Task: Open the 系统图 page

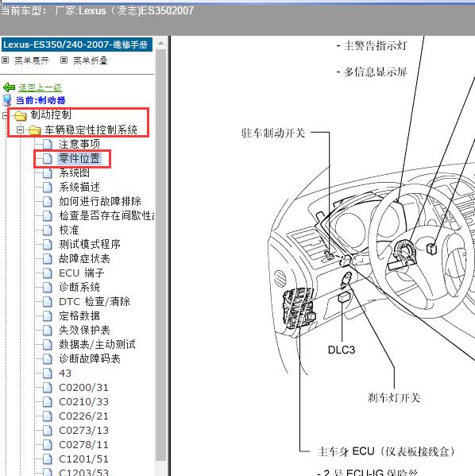Action: (x=75, y=172)
